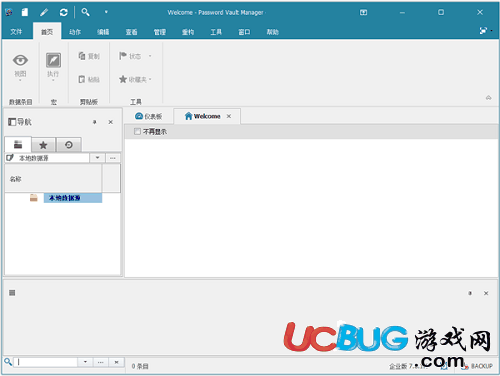Click the pencil edit icon in title bar
This screenshot has height=376, width=500.
[x=44, y=12]
